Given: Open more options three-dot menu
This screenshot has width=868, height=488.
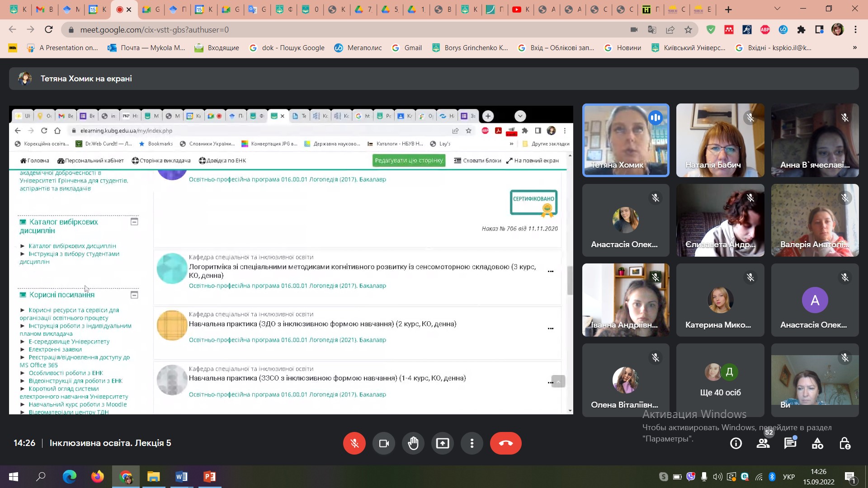Looking at the screenshot, I should click(472, 443).
